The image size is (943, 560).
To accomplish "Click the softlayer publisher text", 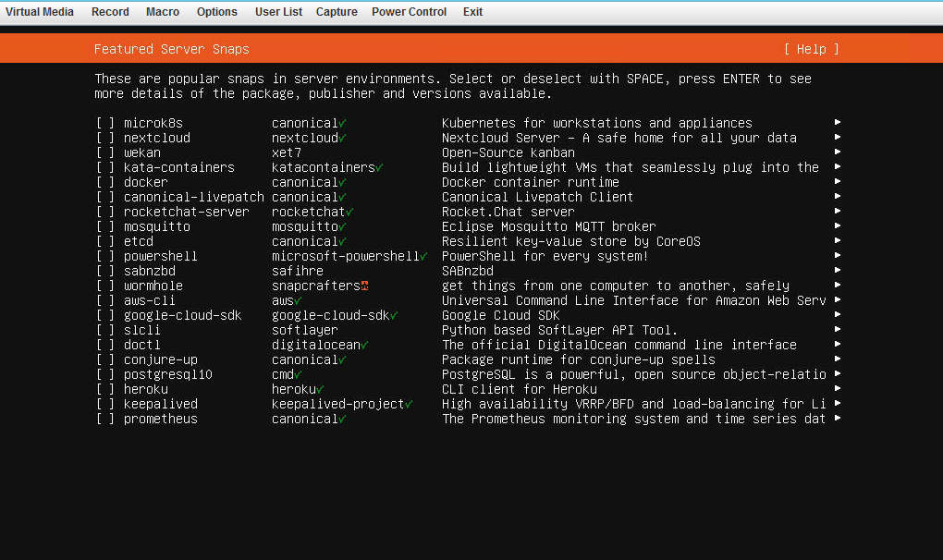I will [x=304, y=330].
